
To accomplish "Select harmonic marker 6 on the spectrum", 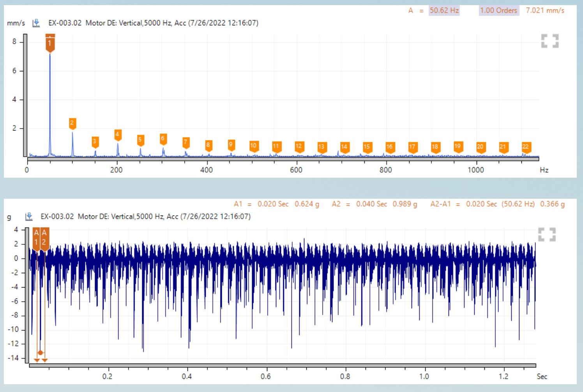I will (x=163, y=139).
